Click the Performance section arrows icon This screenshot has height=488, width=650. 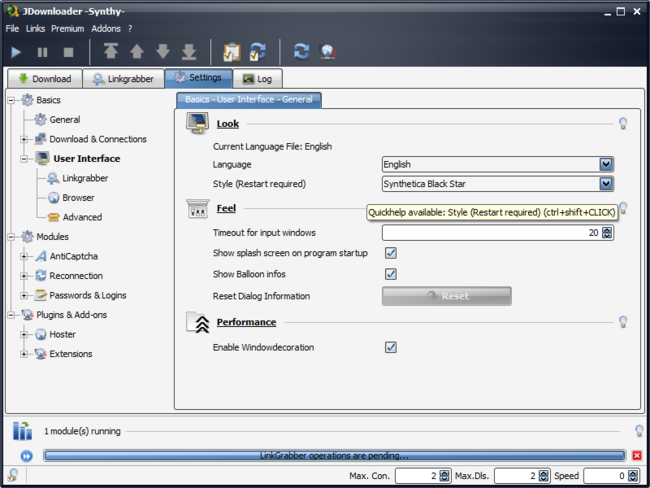click(x=198, y=323)
